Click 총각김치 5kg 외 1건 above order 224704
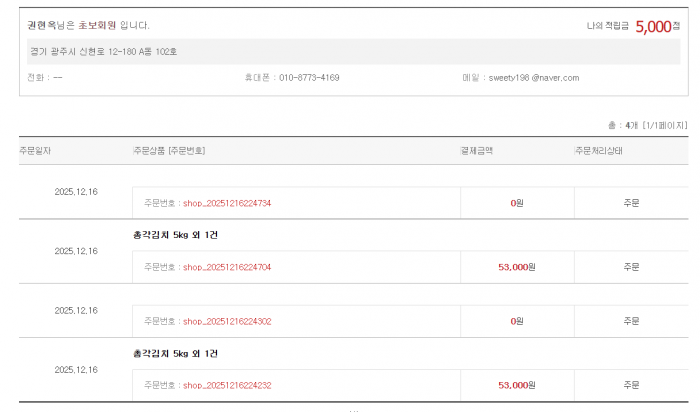The image size is (700, 412). pyautogui.click(x=175, y=234)
